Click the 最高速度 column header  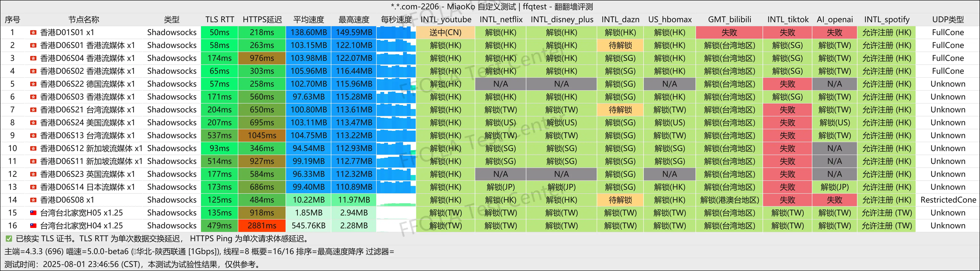click(x=354, y=19)
